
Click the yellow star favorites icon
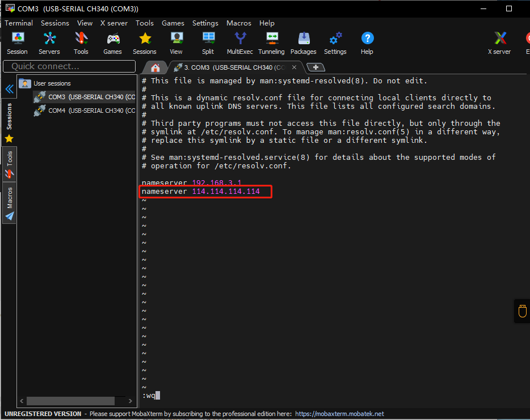pyautogui.click(x=9, y=139)
